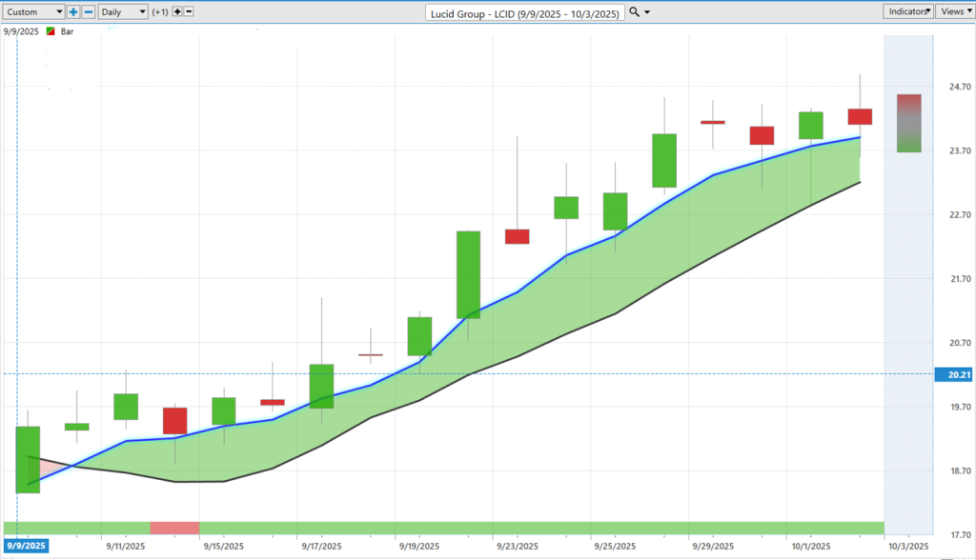
Task: Expand the arrow next to the search icon
Action: coord(648,12)
